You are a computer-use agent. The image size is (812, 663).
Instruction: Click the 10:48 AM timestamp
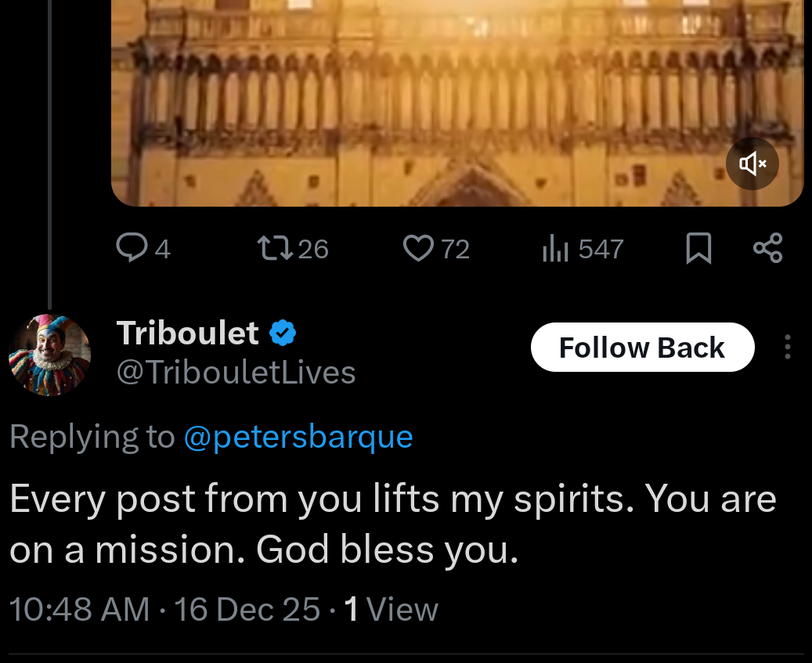(79, 609)
